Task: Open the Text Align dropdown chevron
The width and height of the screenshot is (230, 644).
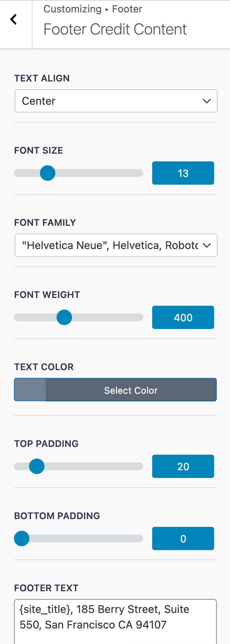Action: [x=206, y=101]
